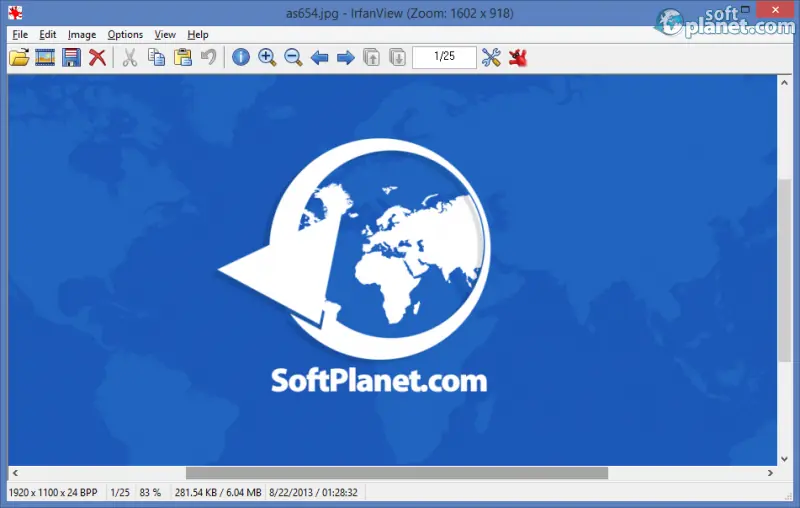Click the displayed SoftPlanet.com image

click(392, 270)
